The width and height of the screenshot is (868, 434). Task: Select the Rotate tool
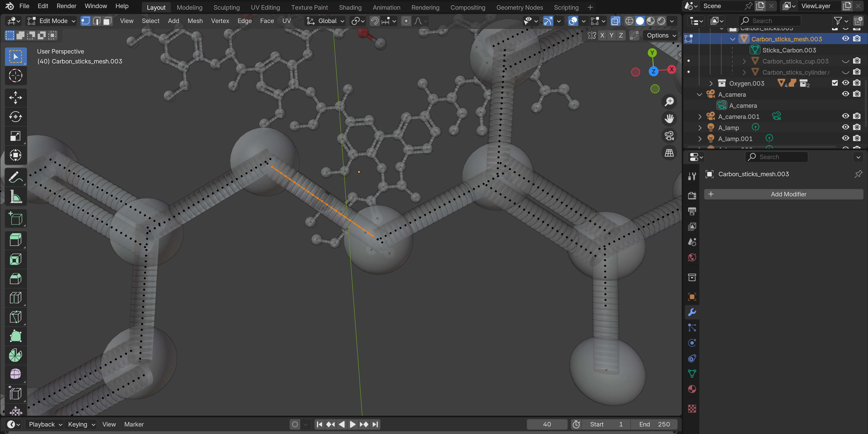click(16, 117)
